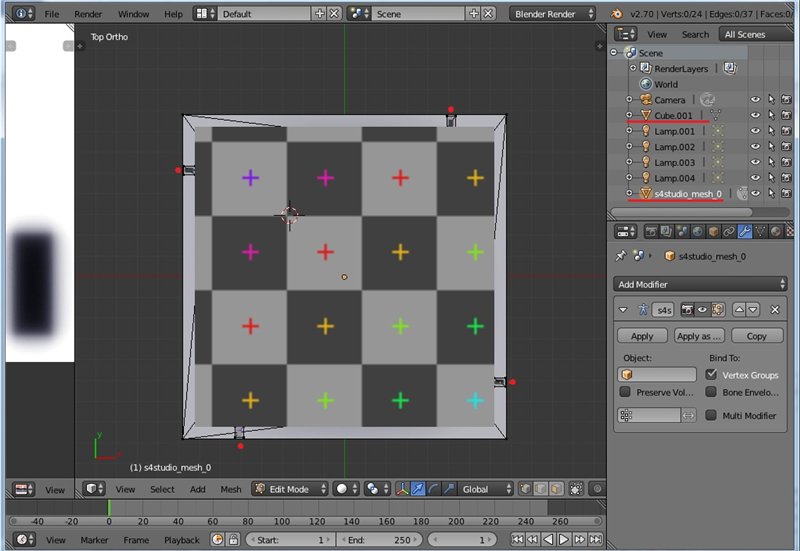Toggle modifier render visibility camera icon

[x=687, y=310]
